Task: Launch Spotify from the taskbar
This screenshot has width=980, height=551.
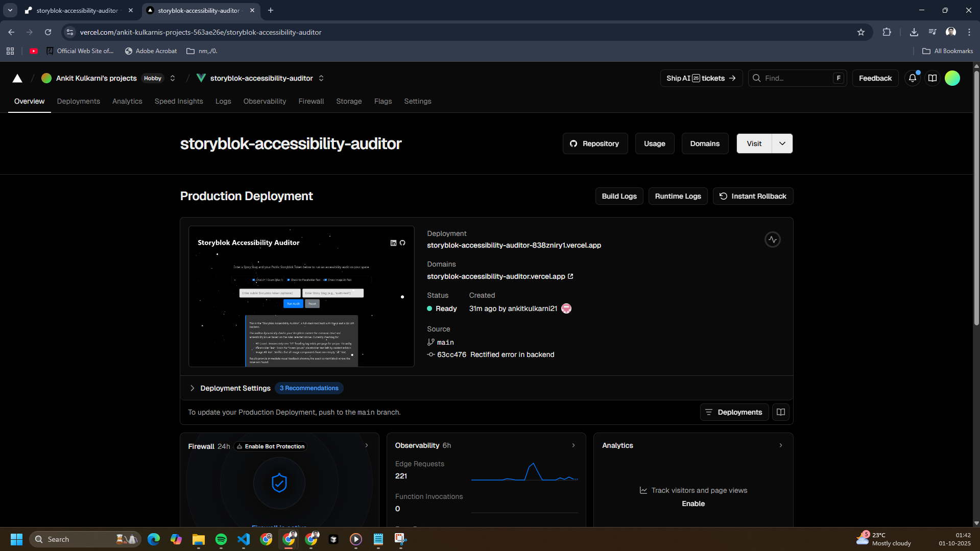Action: tap(221, 539)
